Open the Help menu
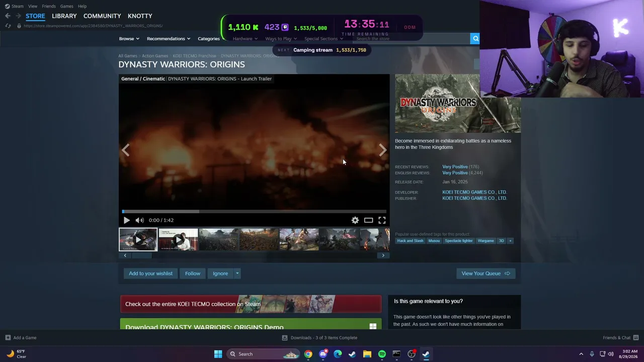 pos(82,6)
